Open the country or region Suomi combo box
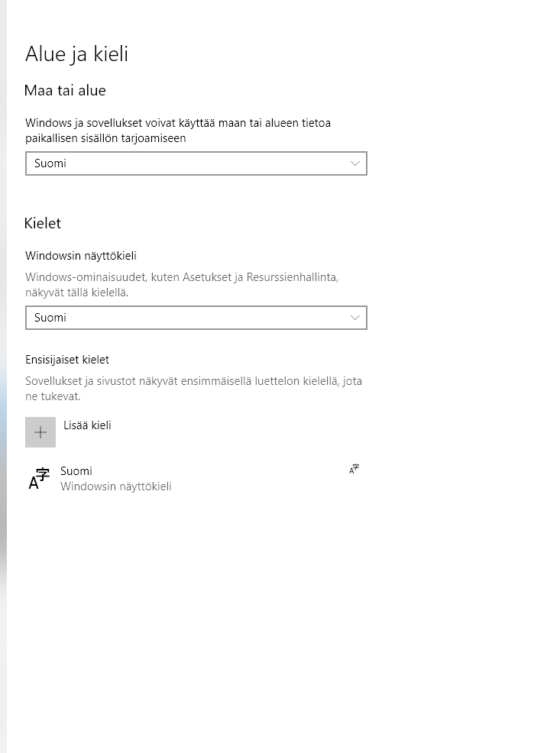560x753 pixels. pyautogui.click(x=196, y=163)
